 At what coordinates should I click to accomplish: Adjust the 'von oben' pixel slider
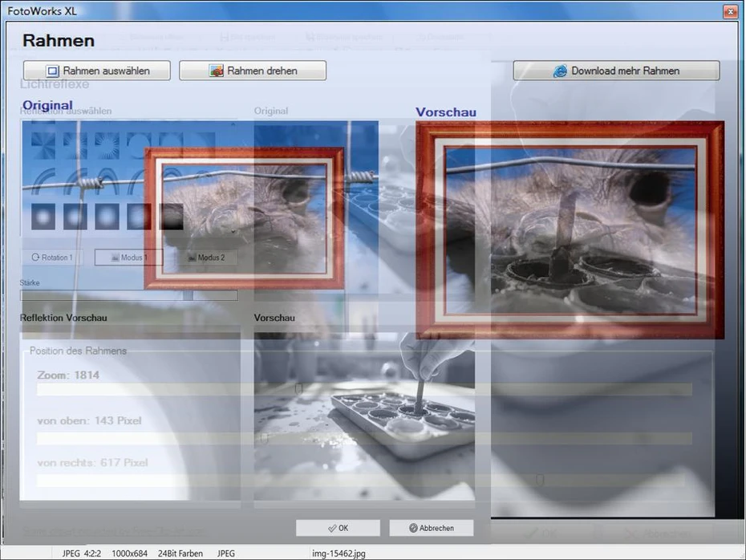click(363, 439)
